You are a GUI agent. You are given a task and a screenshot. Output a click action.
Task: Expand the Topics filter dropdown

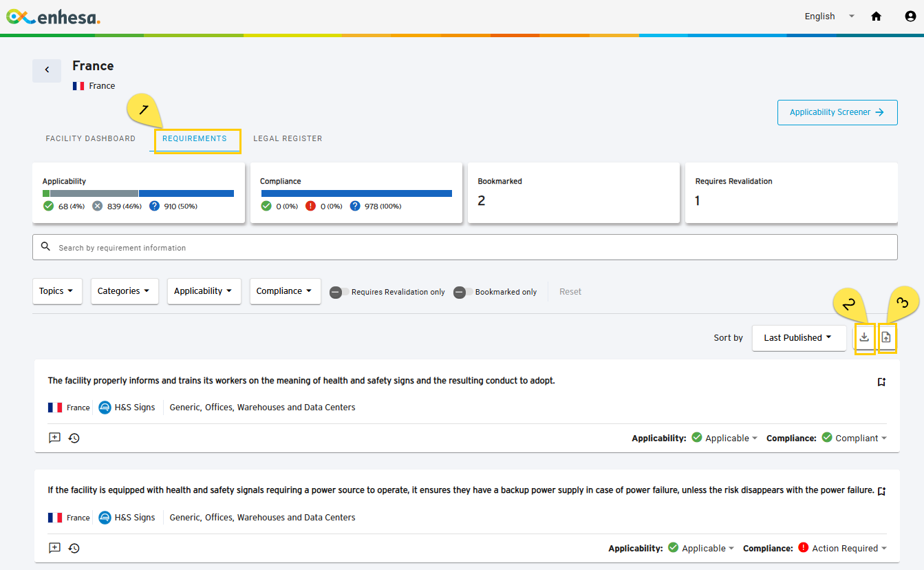pos(57,291)
